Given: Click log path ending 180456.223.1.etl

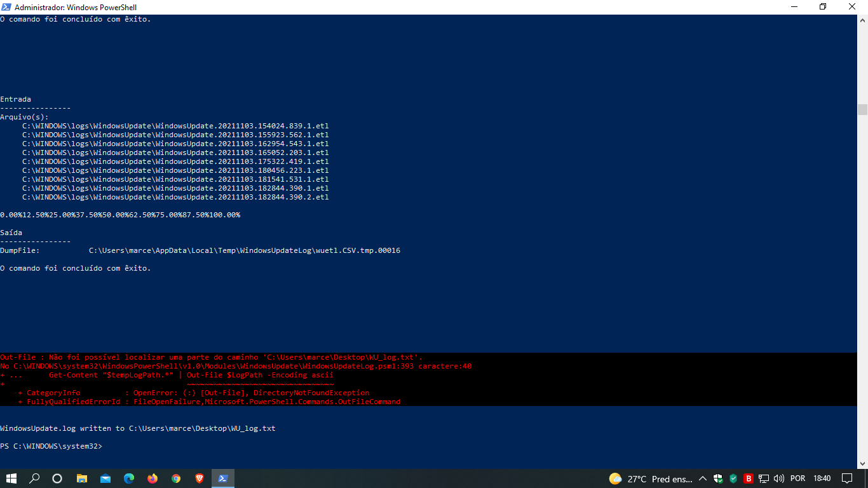Looking at the screenshot, I should [x=175, y=170].
